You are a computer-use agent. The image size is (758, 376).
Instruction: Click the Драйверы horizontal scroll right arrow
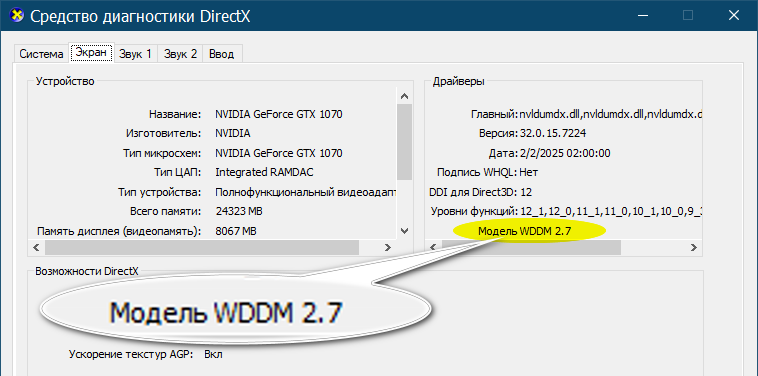[x=694, y=247]
